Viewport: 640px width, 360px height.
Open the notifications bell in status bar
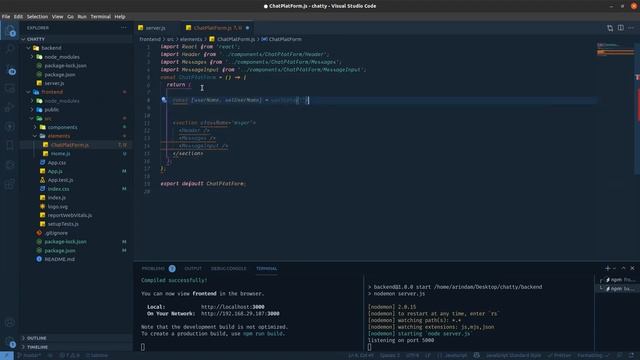[x=632, y=356]
